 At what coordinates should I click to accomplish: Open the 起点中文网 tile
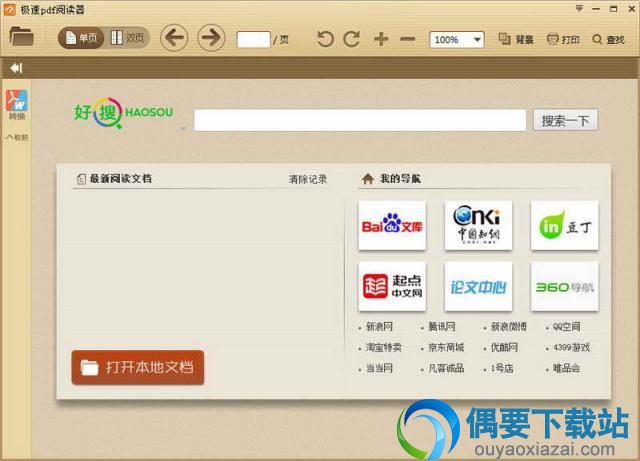point(392,287)
